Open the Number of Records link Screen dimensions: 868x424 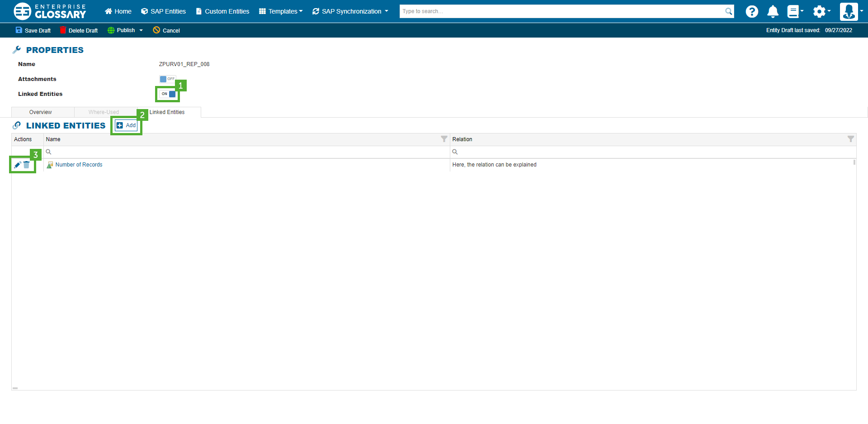[79, 165]
